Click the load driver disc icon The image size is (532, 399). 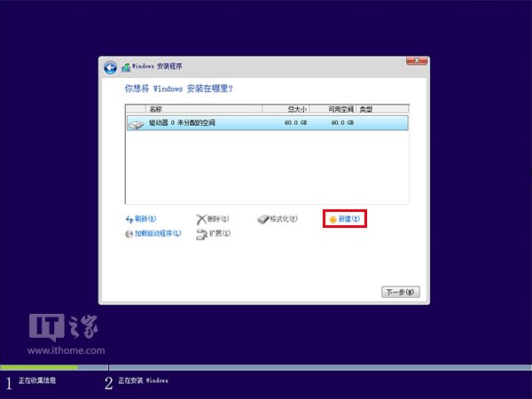[x=129, y=234]
